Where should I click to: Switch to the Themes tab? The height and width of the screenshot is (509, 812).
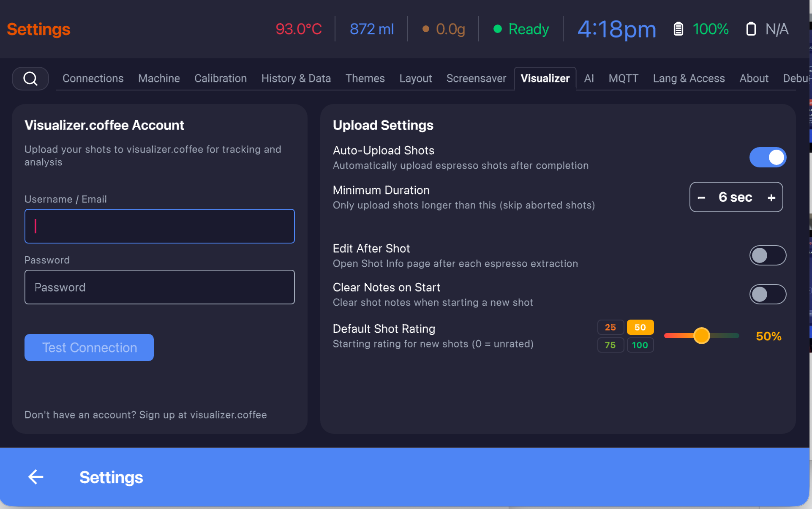[x=365, y=79]
